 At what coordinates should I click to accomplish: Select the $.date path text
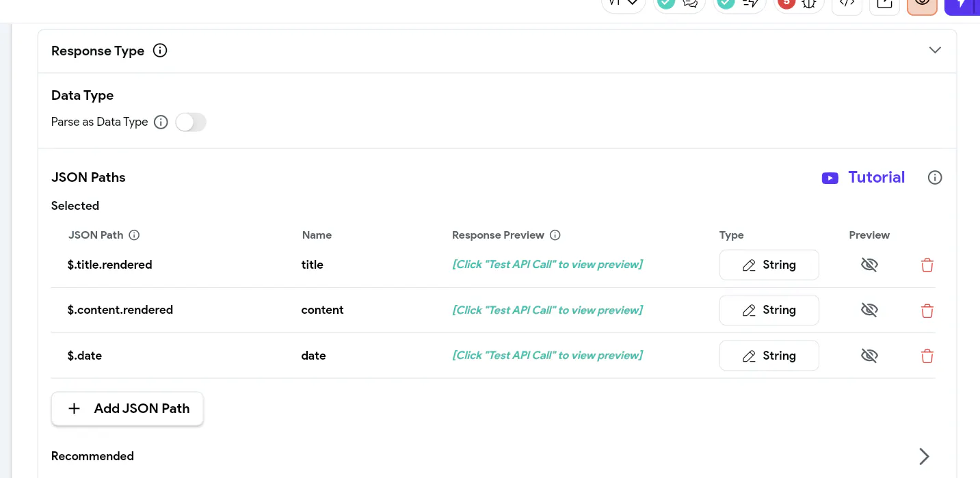coord(84,356)
